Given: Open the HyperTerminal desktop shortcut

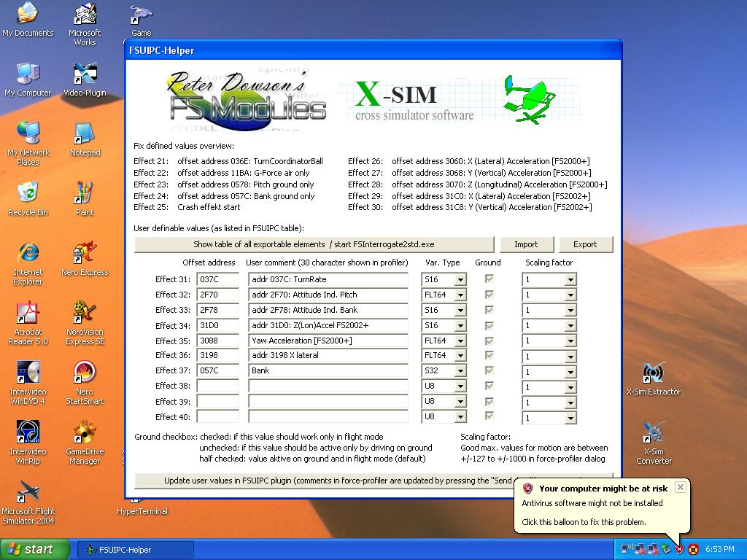Looking at the screenshot, I should click(x=142, y=510).
